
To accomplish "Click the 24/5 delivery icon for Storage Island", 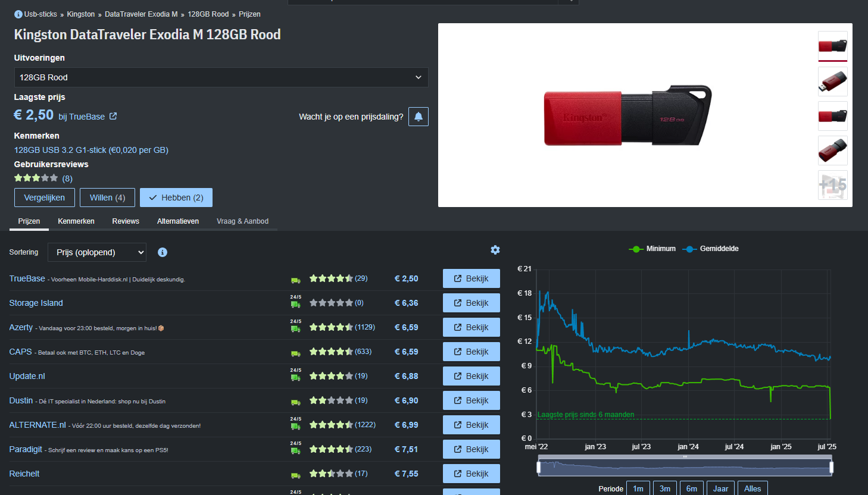I will tap(296, 302).
